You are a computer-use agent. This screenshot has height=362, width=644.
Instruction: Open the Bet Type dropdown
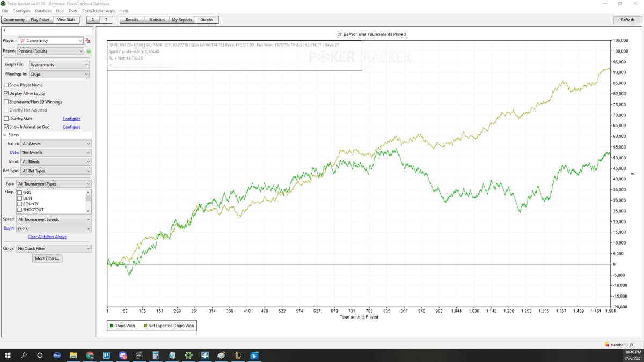pos(56,171)
